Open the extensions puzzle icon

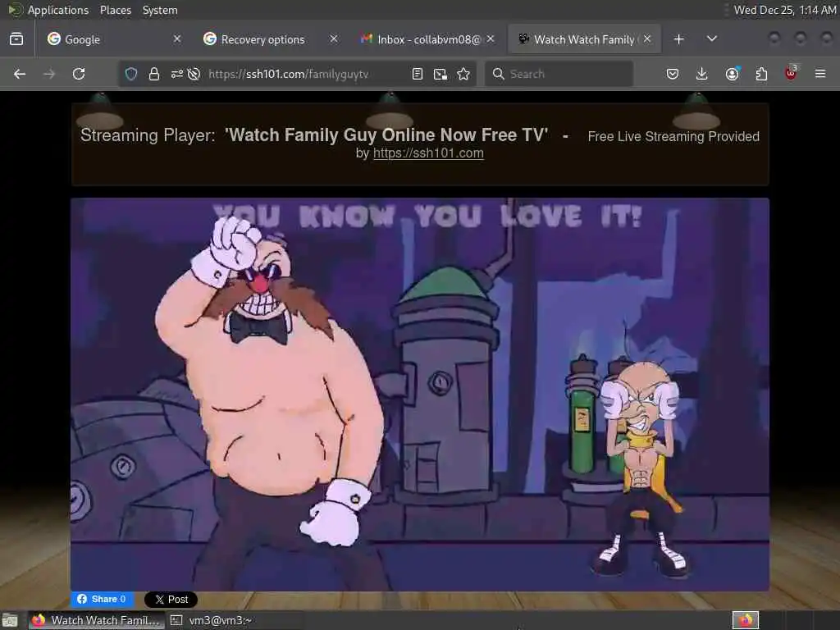pyautogui.click(x=761, y=74)
